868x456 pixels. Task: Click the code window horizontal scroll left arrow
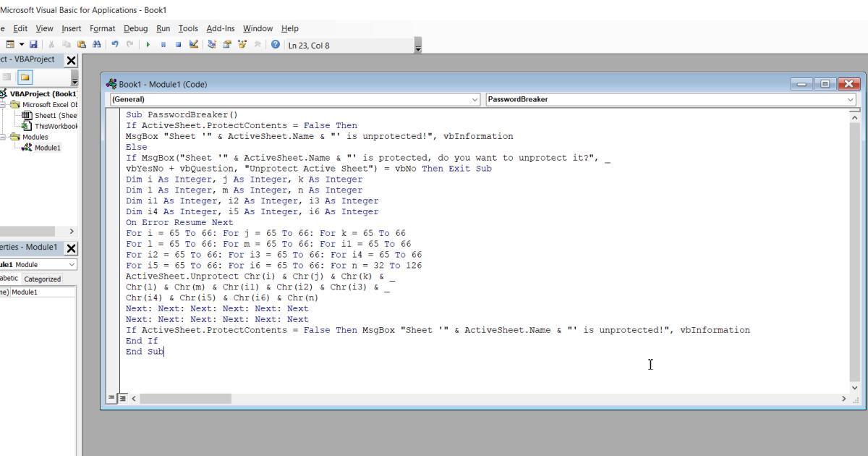(x=133, y=399)
